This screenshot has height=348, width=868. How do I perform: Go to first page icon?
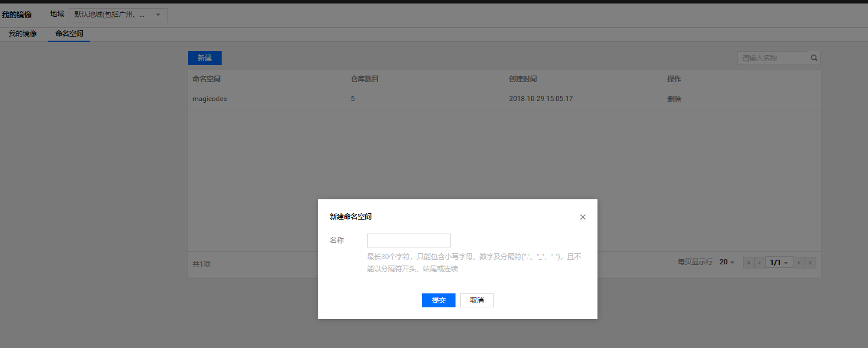tap(748, 263)
